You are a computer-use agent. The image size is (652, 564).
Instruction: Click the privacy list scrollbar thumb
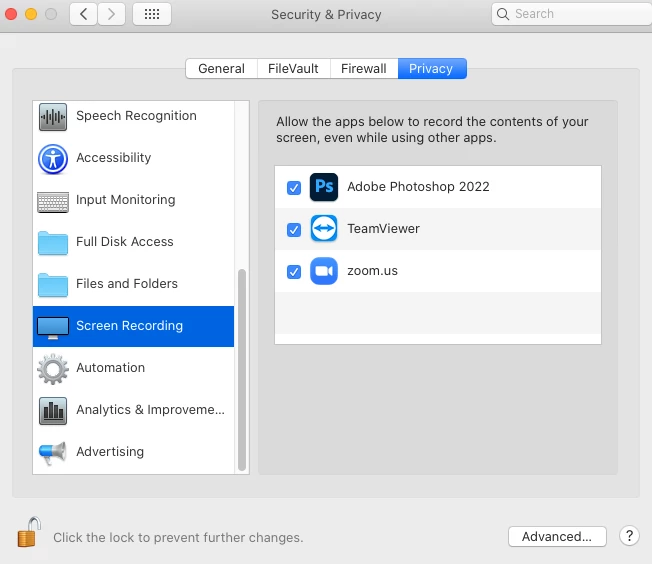click(x=242, y=370)
